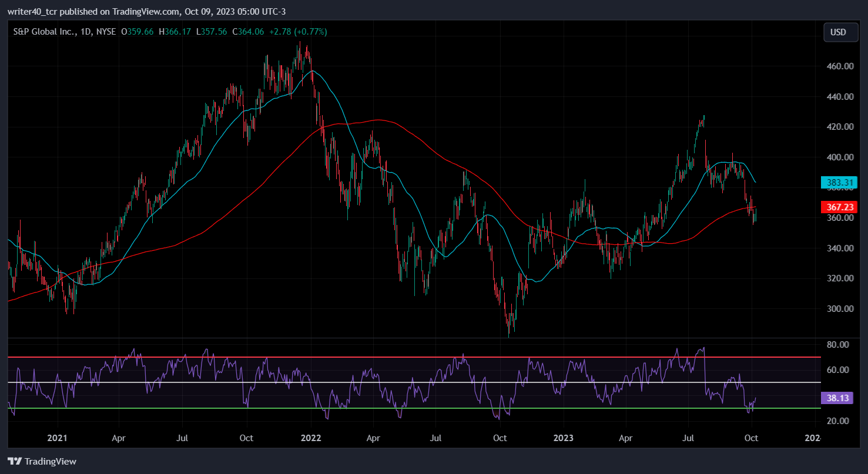Click the 320.00 price axis label
The width and height of the screenshot is (868, 474).
pos(840,278)
